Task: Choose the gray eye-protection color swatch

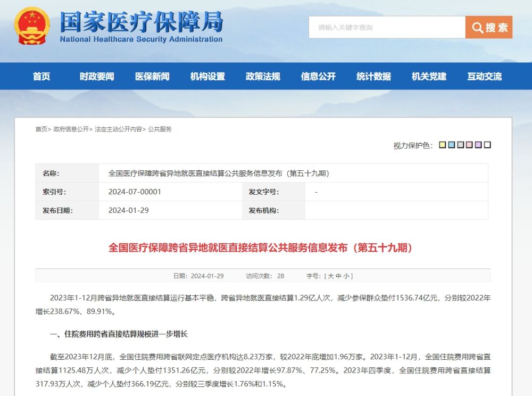Action: point(461,145)
